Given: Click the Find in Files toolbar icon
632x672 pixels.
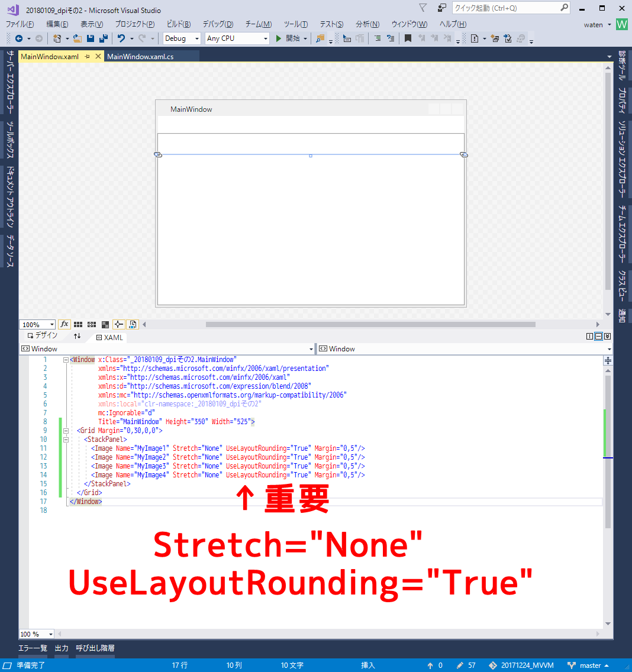Looking at the screenshot, I should tap(320, 38).
